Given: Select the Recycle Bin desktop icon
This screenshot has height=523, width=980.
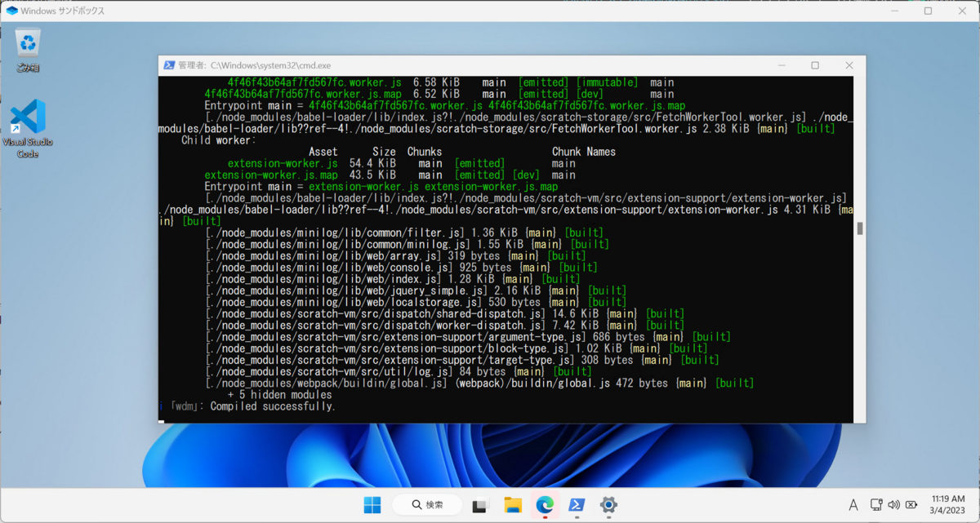Looking at the screenshot, I should click(29, 51).
